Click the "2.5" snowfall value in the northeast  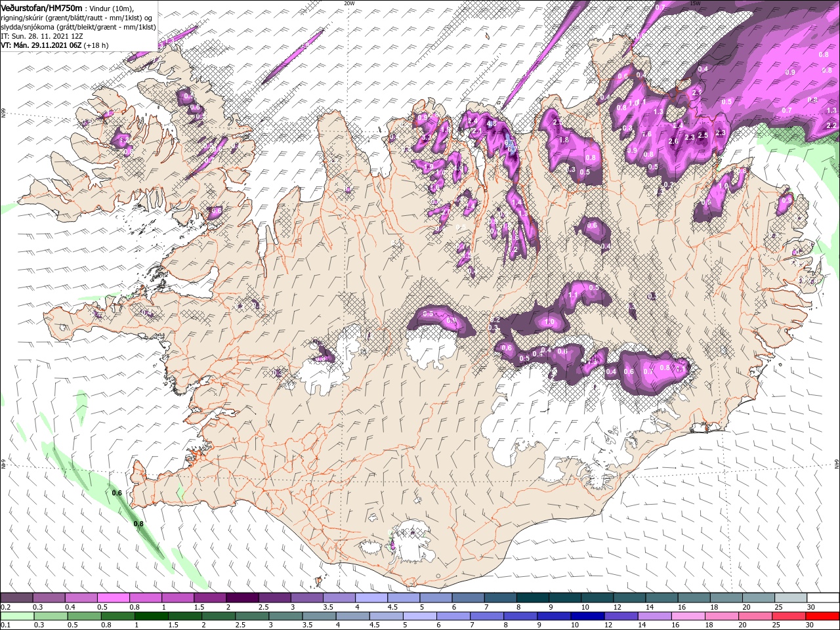pos(704,136)
